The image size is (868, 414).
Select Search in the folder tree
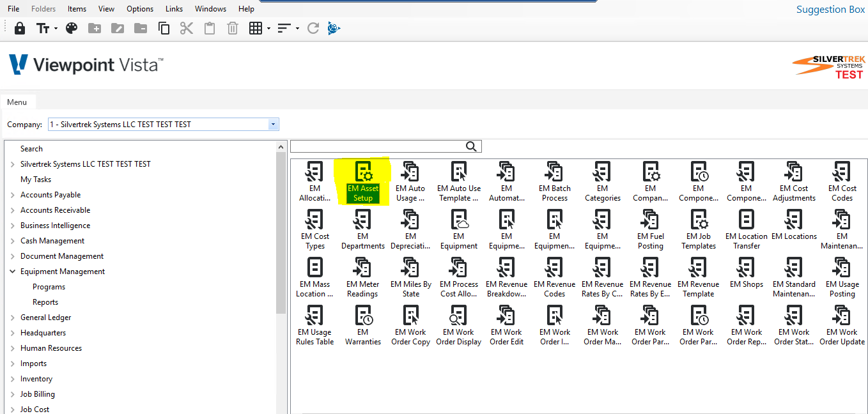31,149
